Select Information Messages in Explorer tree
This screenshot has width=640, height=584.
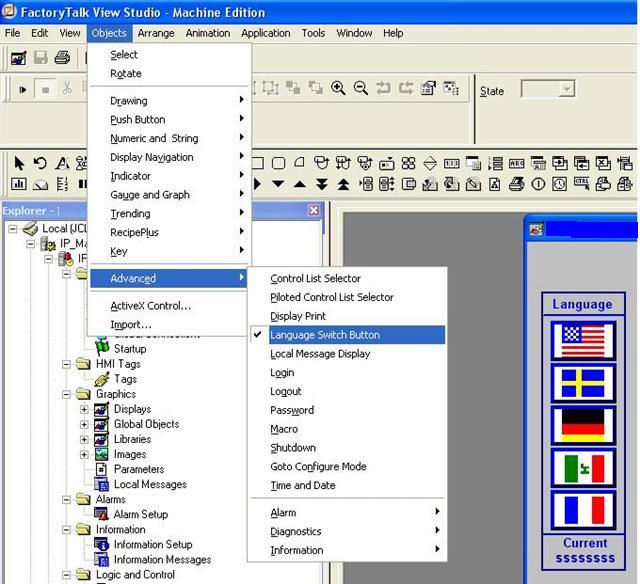point(162,560)
